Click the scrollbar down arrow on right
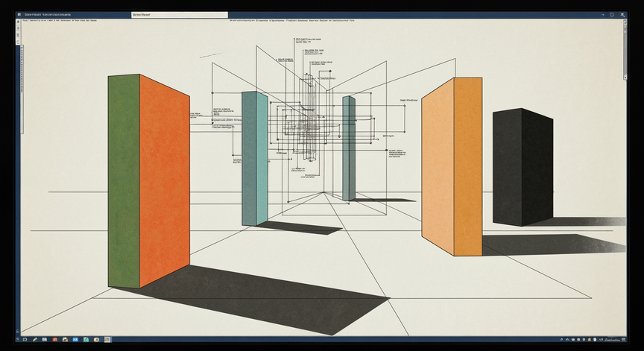644x351 pixels. pyautogui.click(x=625, y=78)
